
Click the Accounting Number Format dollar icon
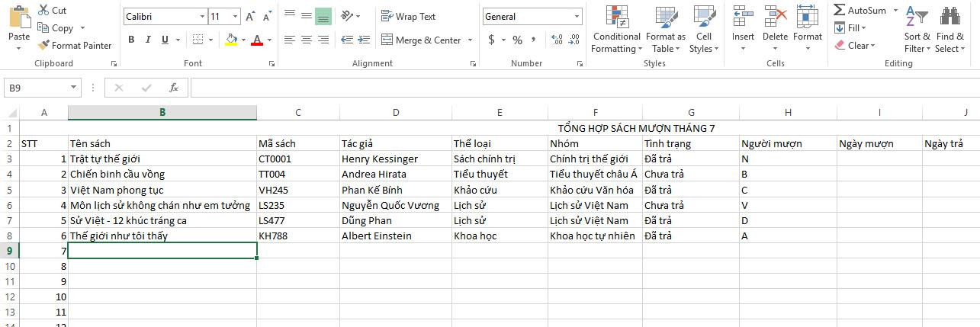[491, 40]
